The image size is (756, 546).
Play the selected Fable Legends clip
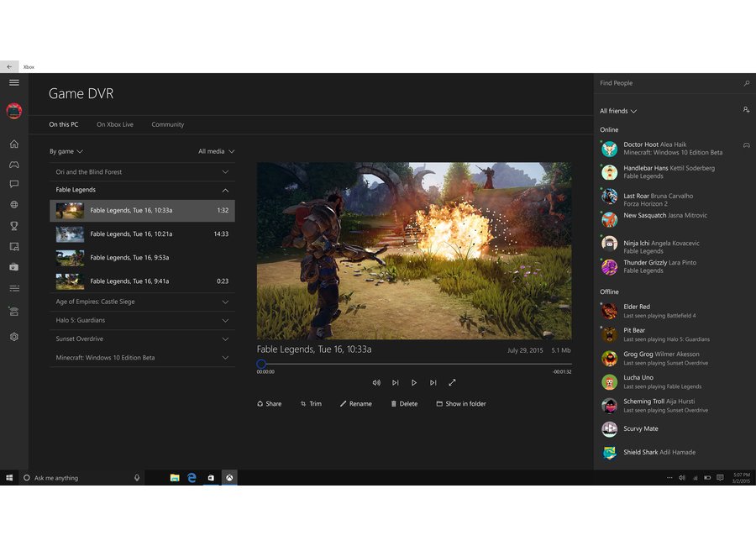click(x=414, y=382)
